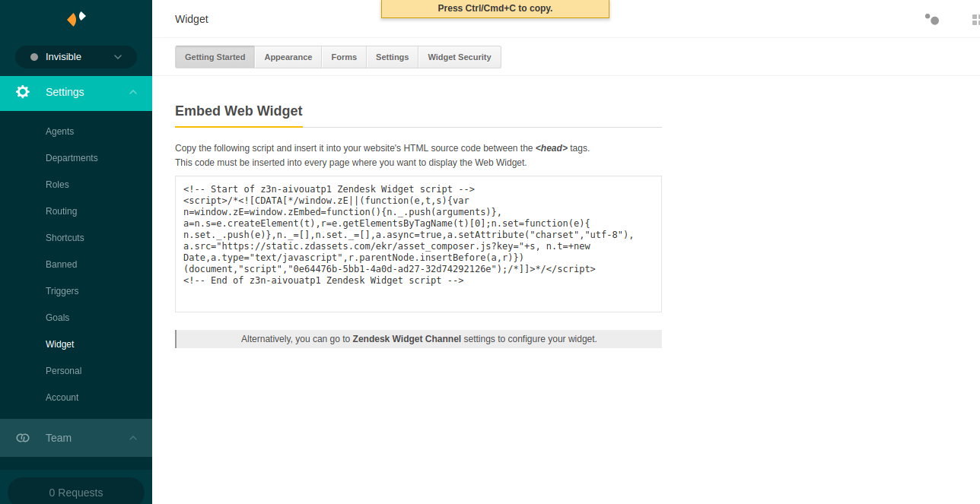Viewport: 980px width, 504px height.
Task: Open the Invisible status dropdown
Action: (x=76, y=57)
